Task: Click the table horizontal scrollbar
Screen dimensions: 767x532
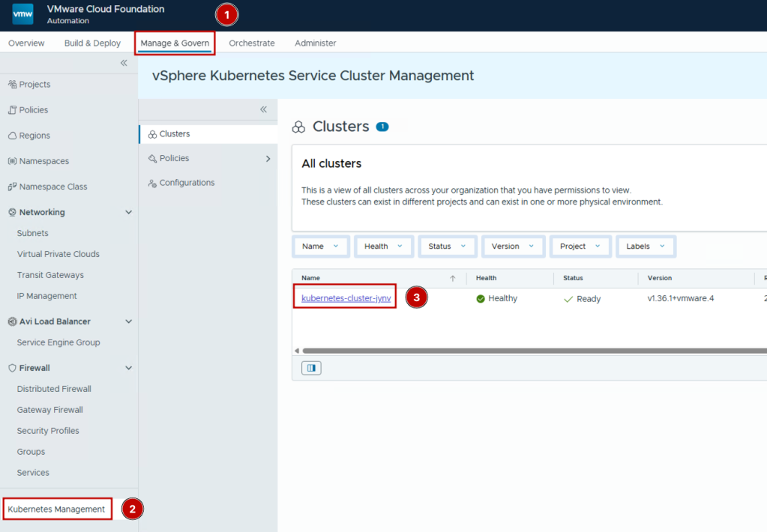Action: (x=534, y=351)
